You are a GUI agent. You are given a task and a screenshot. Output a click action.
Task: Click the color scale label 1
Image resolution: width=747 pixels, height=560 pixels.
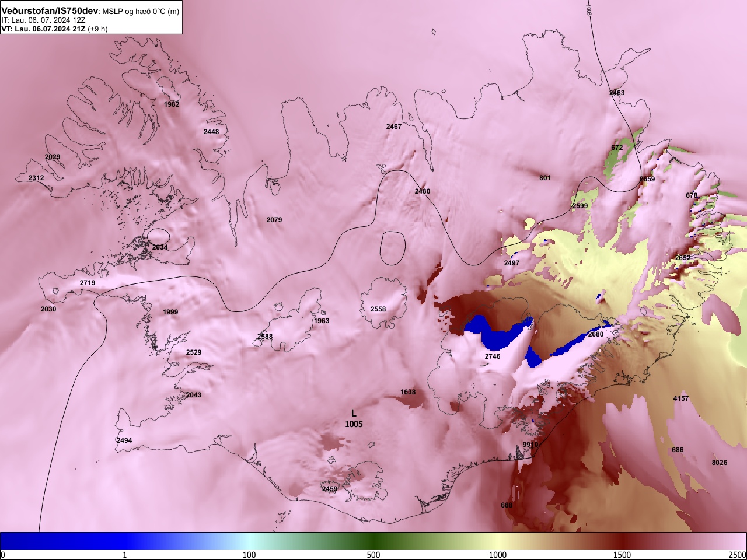click(x=124, y=555)
